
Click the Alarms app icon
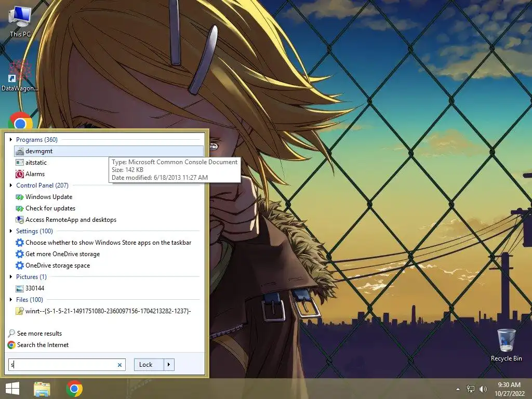click(20, 174)
